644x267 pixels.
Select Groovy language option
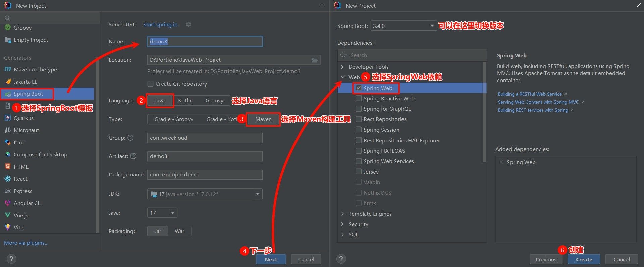click(214, 100)
